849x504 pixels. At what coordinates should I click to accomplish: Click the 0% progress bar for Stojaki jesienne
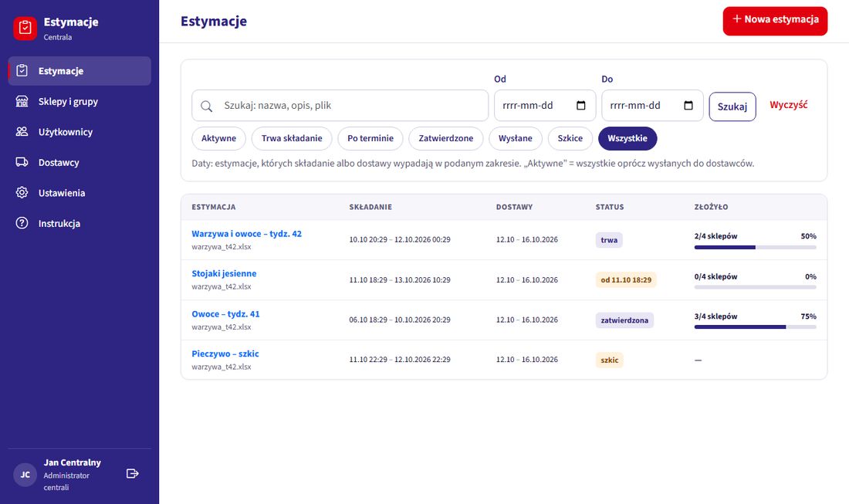756,287
